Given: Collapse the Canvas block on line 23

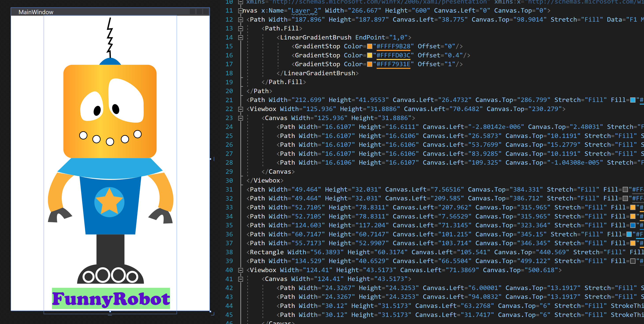Looking at the screenshot, I should click(x=240, y=118).
